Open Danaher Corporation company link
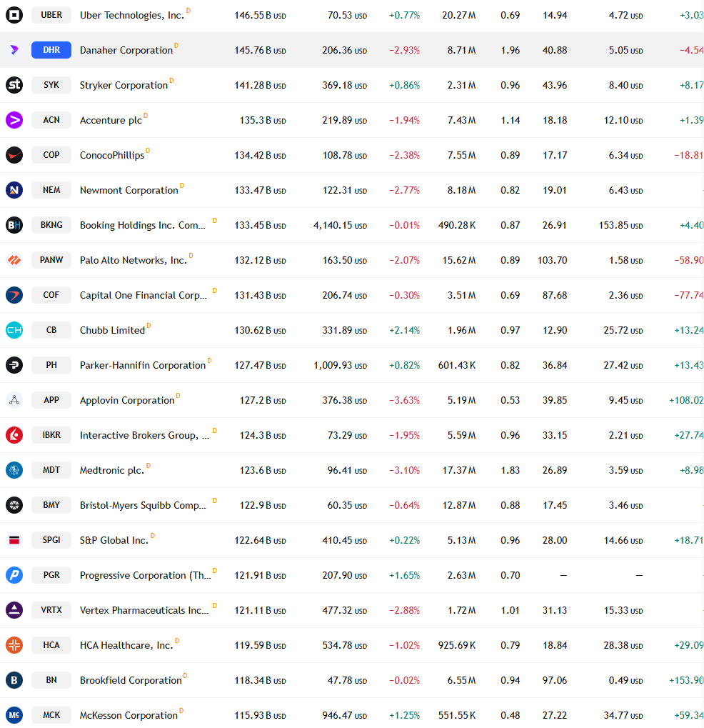704x728 pixels. [126, 50]
